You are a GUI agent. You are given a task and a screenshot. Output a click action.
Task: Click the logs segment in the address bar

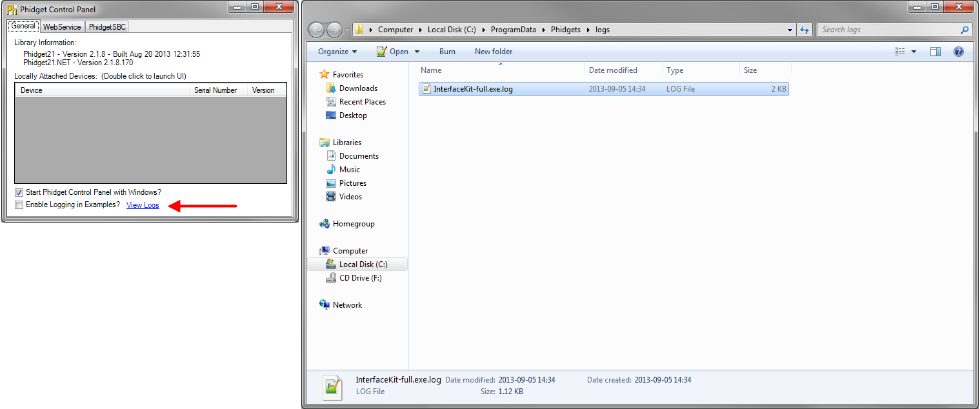[603, 30]
